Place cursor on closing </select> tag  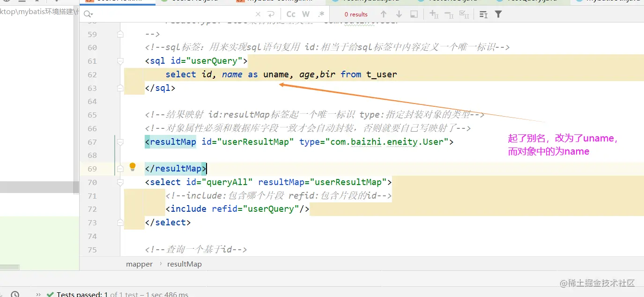pos(168,223)
